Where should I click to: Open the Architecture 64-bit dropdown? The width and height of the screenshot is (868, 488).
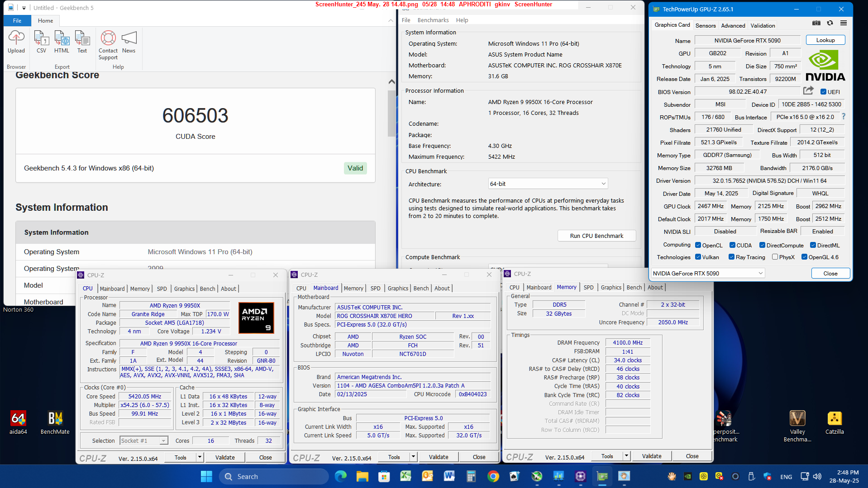pyautogui.click(x=548, y=184)
